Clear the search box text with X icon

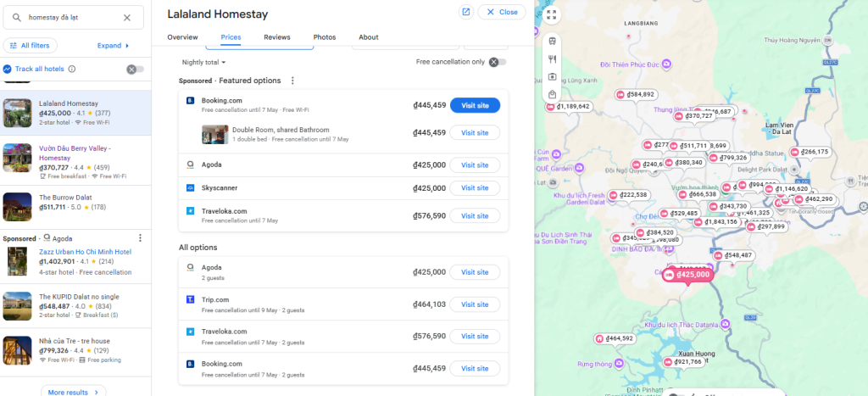(x=127, y=18)
